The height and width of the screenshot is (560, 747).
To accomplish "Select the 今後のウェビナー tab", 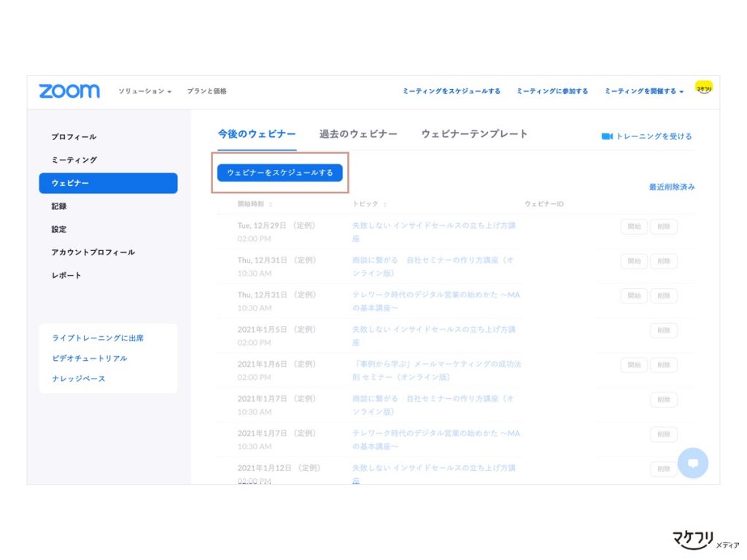I will (257, 134).
